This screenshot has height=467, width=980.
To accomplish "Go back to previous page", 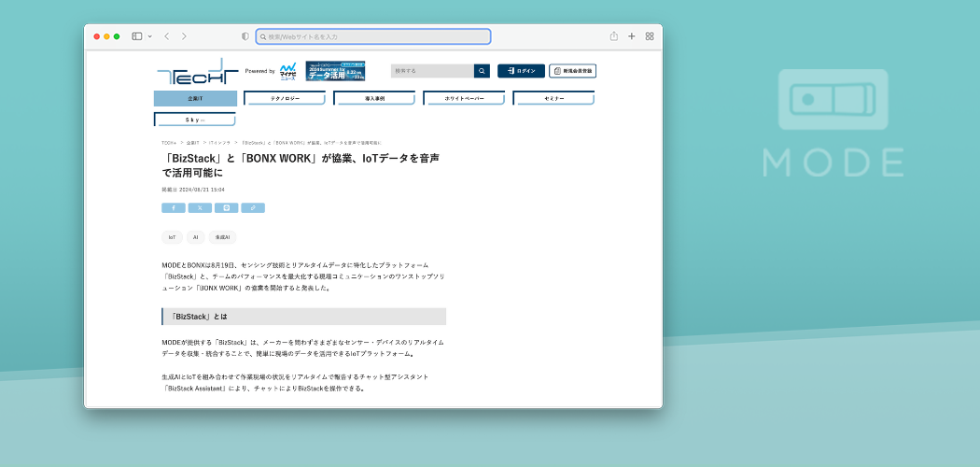I will click(166, 36).
